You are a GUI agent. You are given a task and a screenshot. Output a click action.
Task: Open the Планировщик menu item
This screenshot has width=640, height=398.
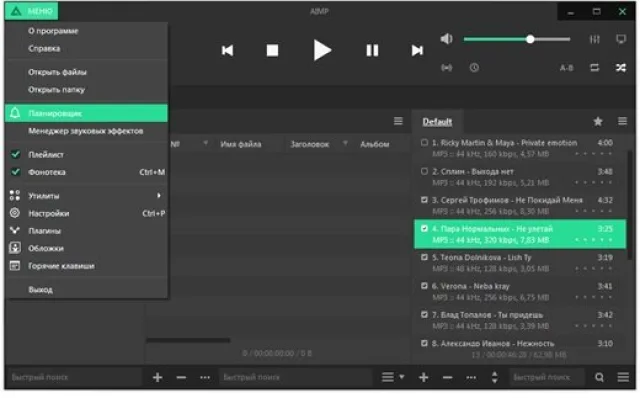pos(86,113)
